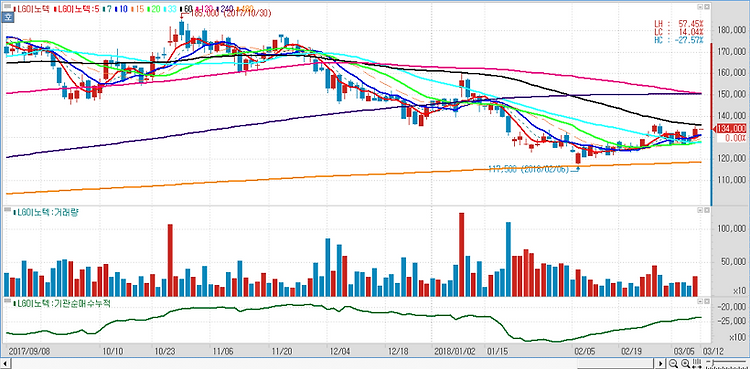Click the LC : 14.04% indicator
Image resolution: width=750 pixels, height=369 pixels.
click(x=679, y=32)
